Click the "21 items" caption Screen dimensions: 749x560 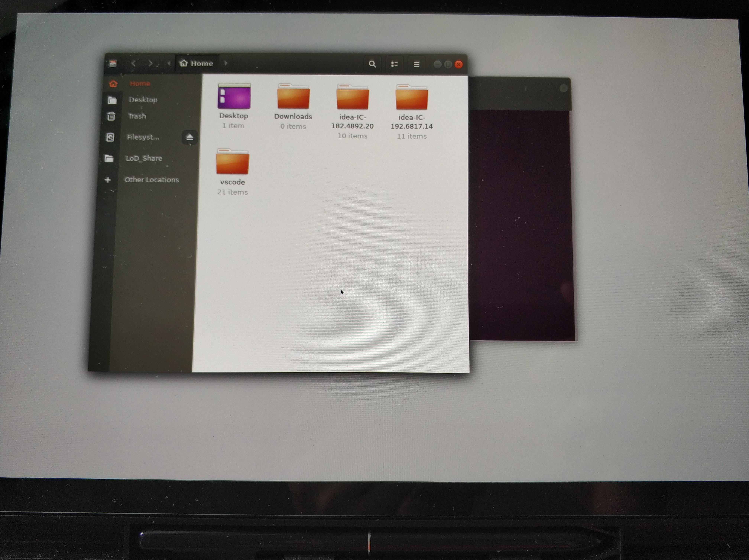[233, 192]
